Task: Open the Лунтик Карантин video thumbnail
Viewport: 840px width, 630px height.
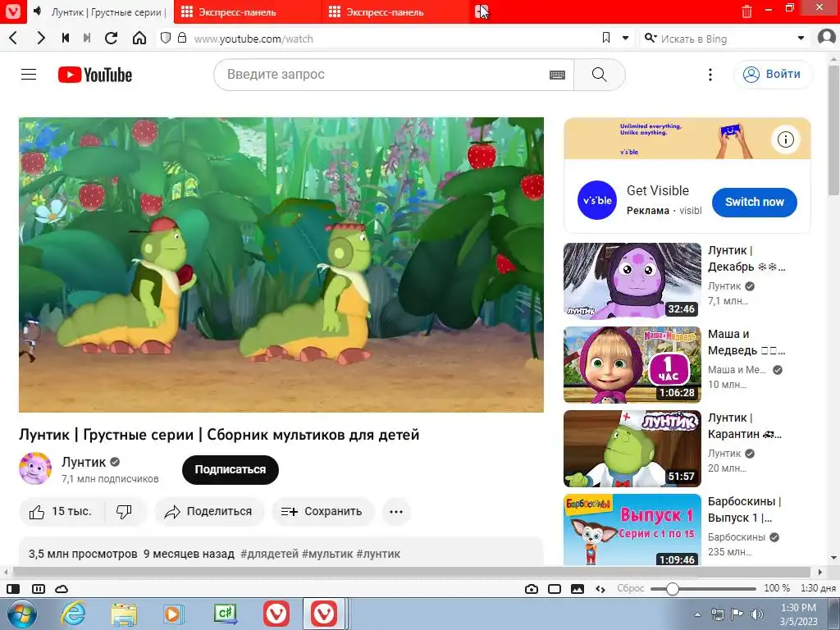Action: tap(632, 449)
